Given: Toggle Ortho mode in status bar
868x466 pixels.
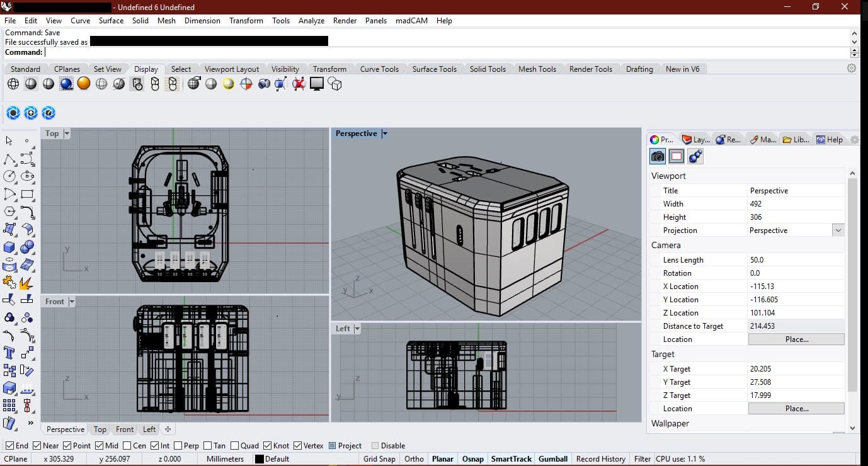Looking at the screenshot, I should point(414,459).
